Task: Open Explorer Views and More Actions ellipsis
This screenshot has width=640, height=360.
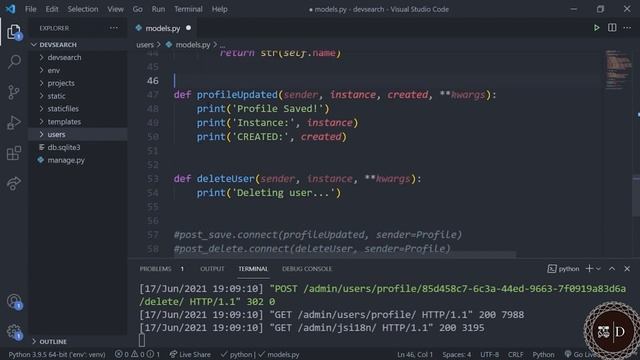Action: click(x=113, y=28)
